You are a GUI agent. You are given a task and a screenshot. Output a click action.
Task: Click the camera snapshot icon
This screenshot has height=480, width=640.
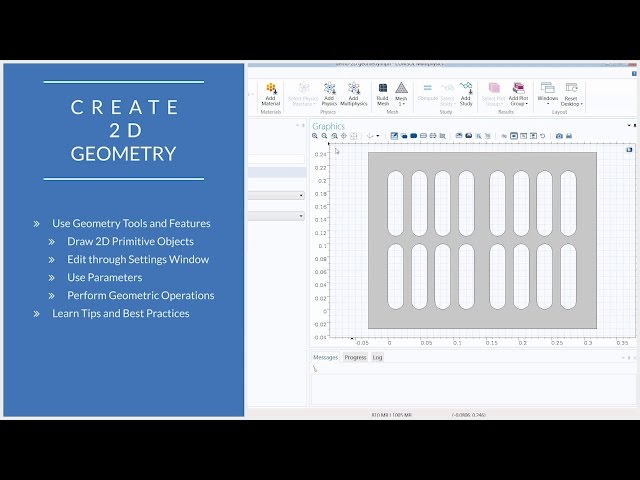tap(559, 136)
